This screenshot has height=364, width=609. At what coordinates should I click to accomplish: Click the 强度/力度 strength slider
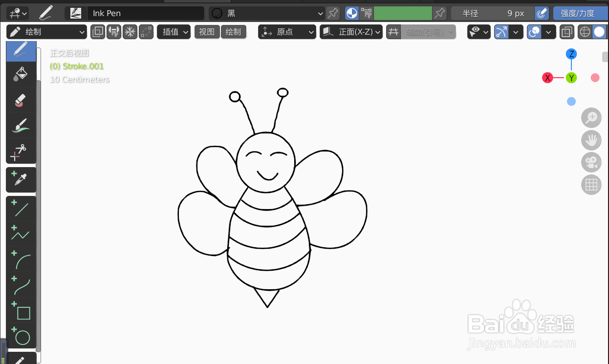pos(580,13)
